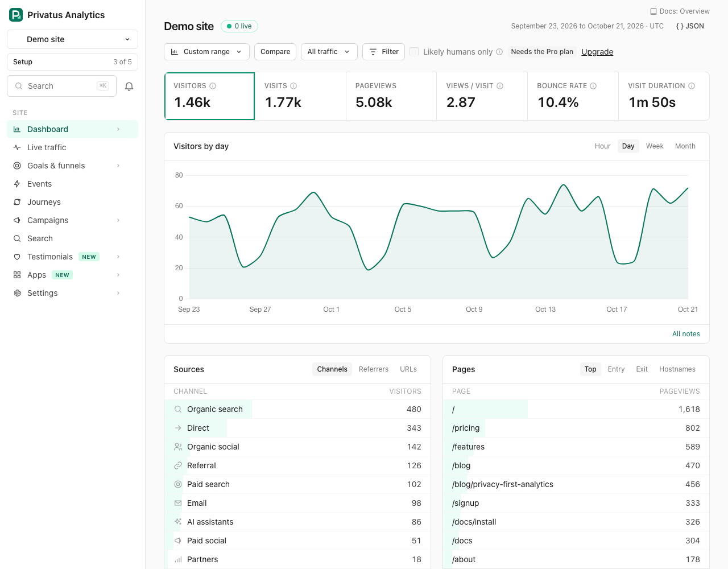Viewport: 728px width, 569px height.
Task: Click the Campaigns megaphone icon
Action: (17, 220)
